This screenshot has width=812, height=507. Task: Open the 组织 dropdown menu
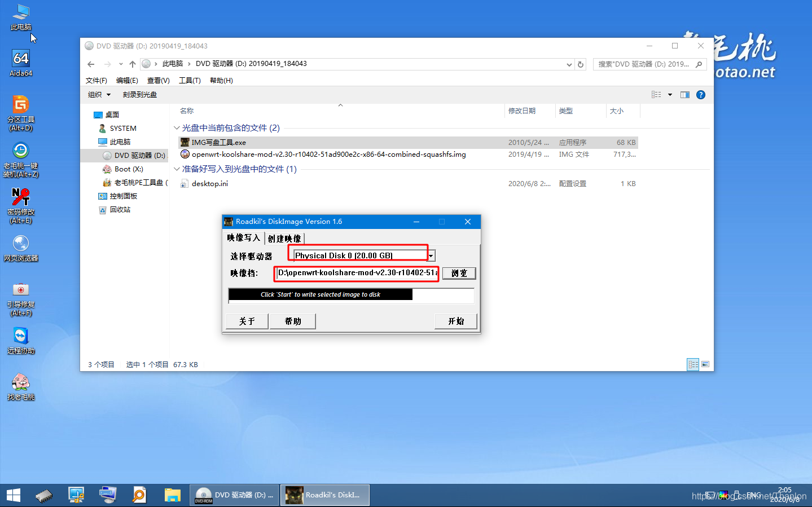pos(99,95)
